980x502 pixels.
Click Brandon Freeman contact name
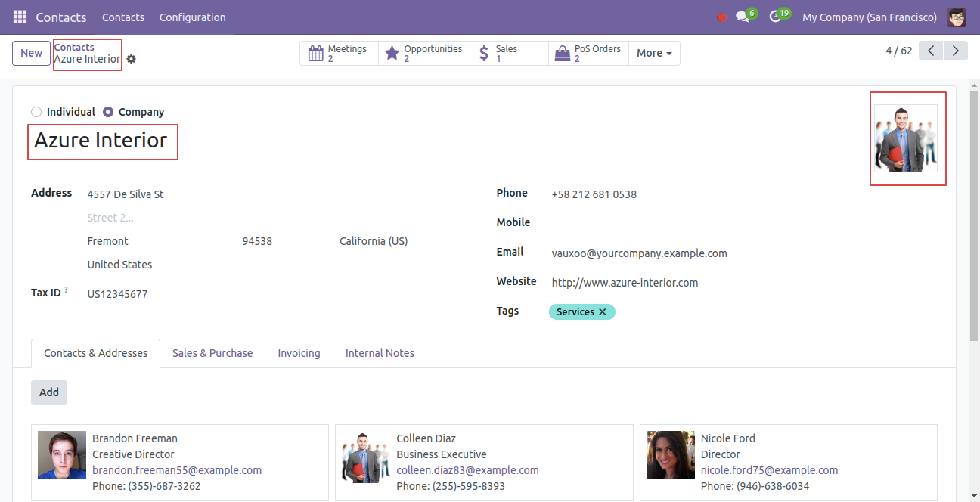pos(135,438)
